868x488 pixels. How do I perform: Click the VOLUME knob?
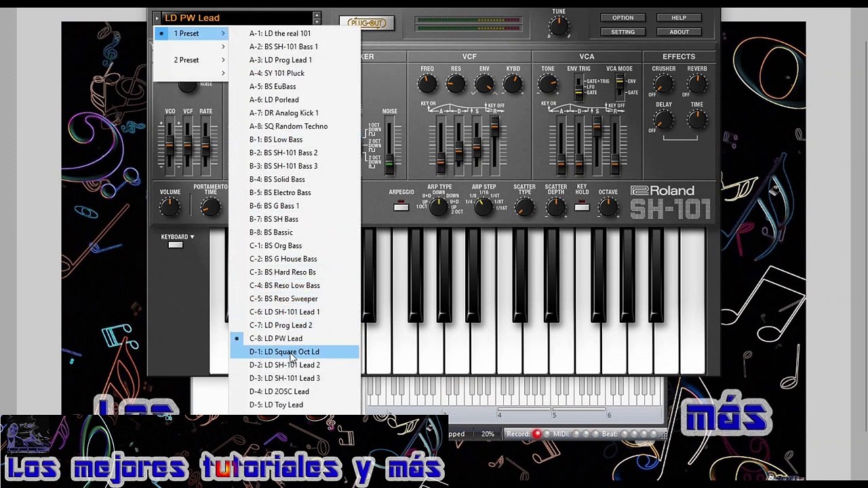pyautogui.click(x=170, y=207)
